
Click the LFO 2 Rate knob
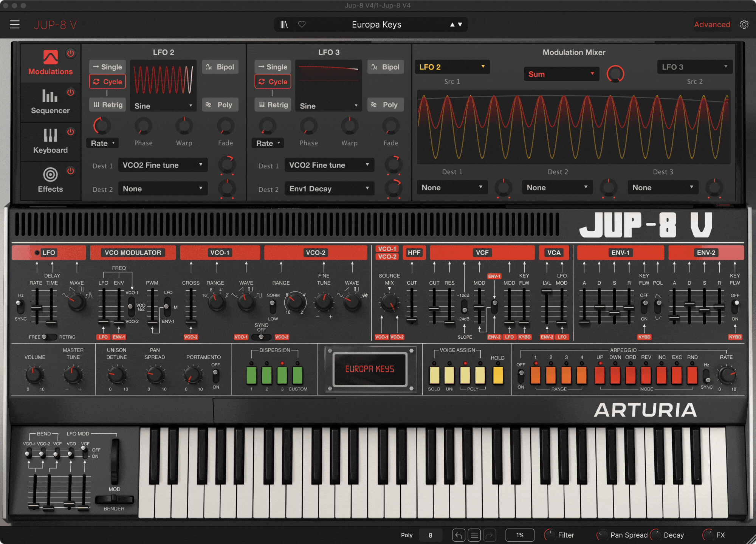pos(102,126)
